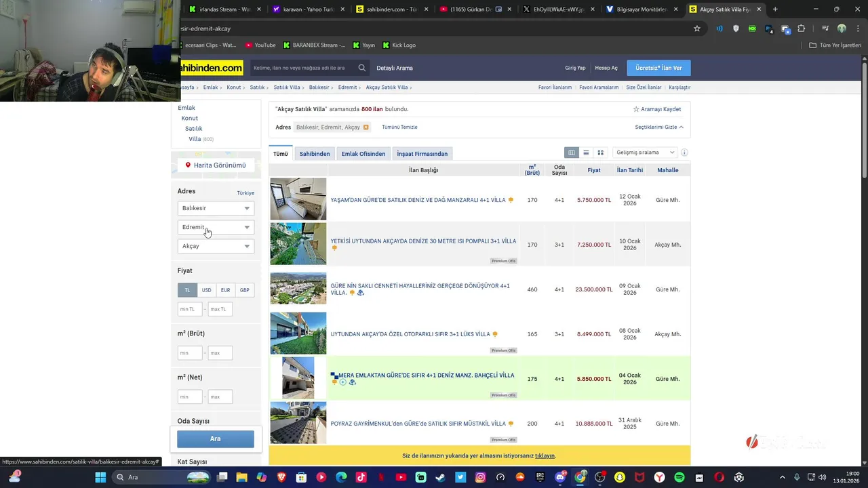Click the search magnifier icon in sahibinden header
Viewport: 868px width, 488px height.
[362, 68]
